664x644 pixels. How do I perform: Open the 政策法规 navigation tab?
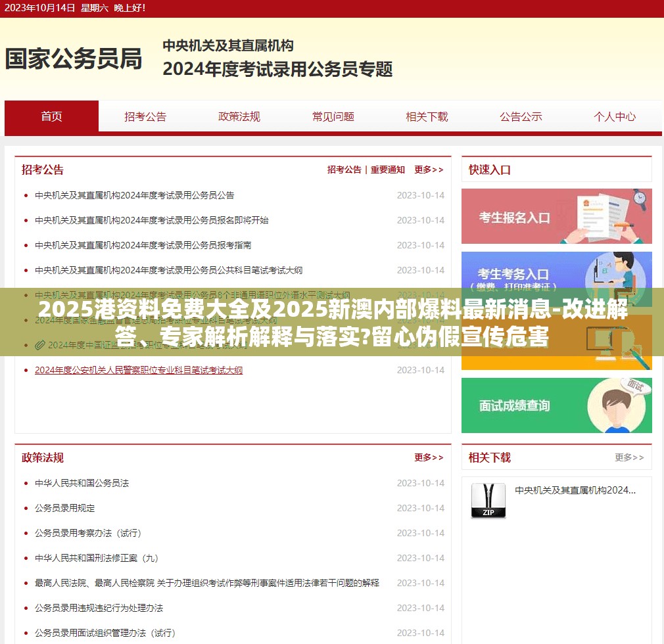pyautogui.click(x=239, y=116)
